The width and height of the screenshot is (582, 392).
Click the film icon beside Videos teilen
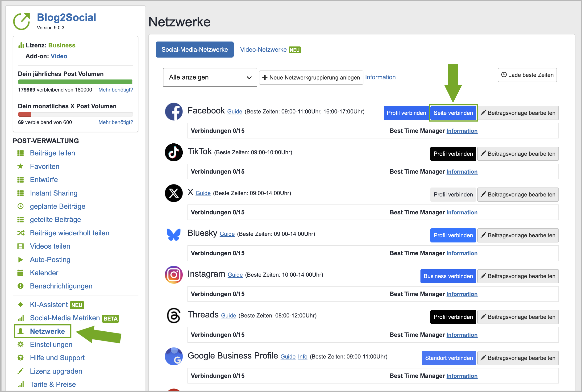(21, 246)
